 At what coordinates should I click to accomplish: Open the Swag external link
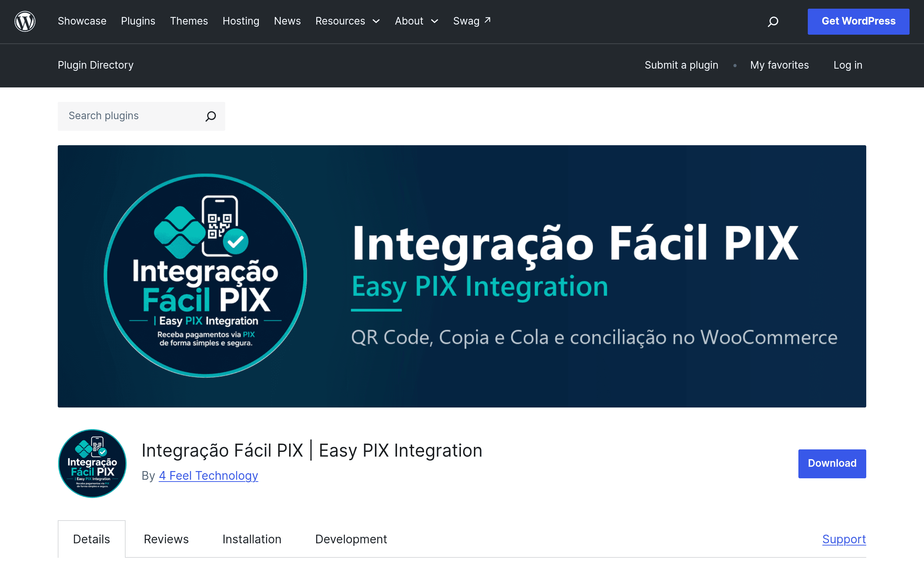coord(472,21)
